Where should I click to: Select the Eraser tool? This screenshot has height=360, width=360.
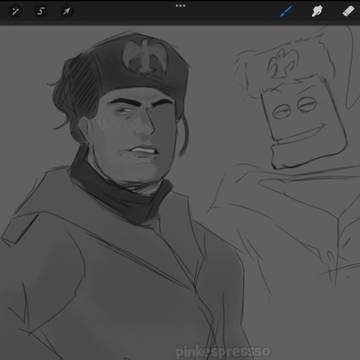[x=348, y=11]
